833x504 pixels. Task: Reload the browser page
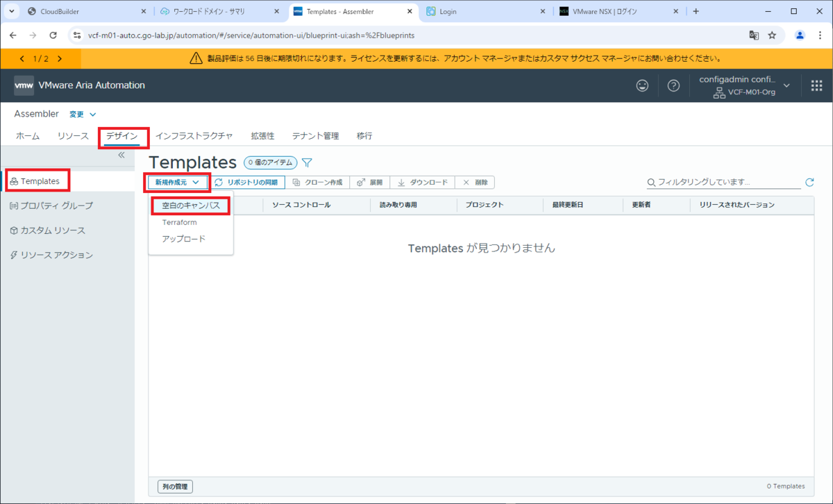[53, 35]
